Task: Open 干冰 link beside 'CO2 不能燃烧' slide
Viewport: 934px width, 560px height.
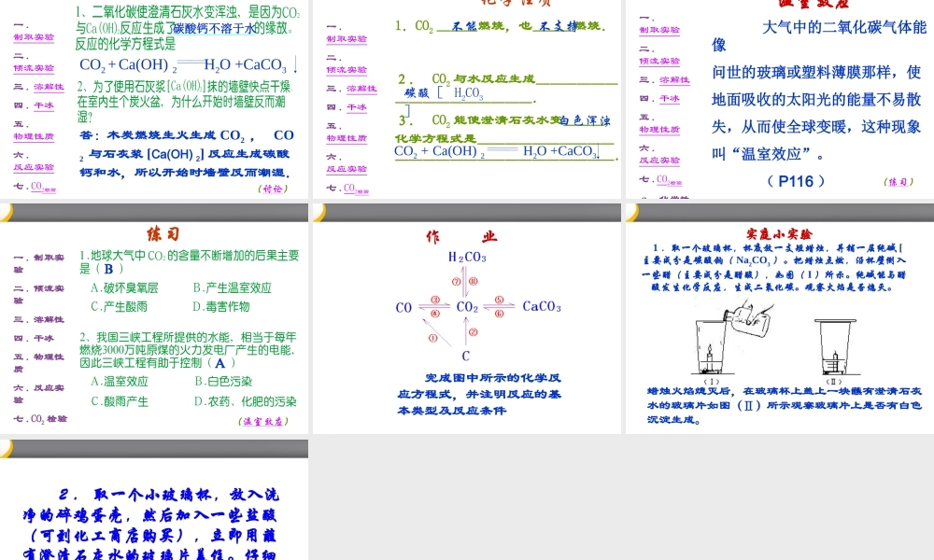Action: pos(357,107)
